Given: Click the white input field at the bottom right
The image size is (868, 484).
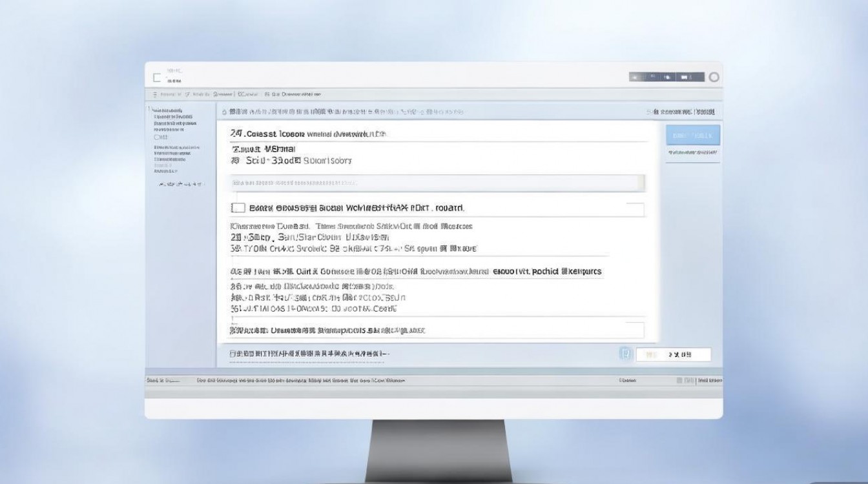Looking at the screenshot, I should pos(673,354).
